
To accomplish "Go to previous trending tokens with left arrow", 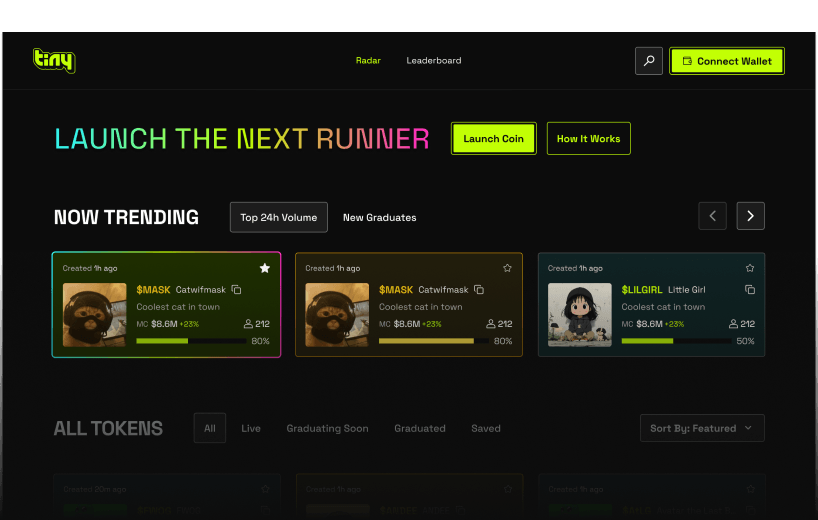I will (712, 216).
